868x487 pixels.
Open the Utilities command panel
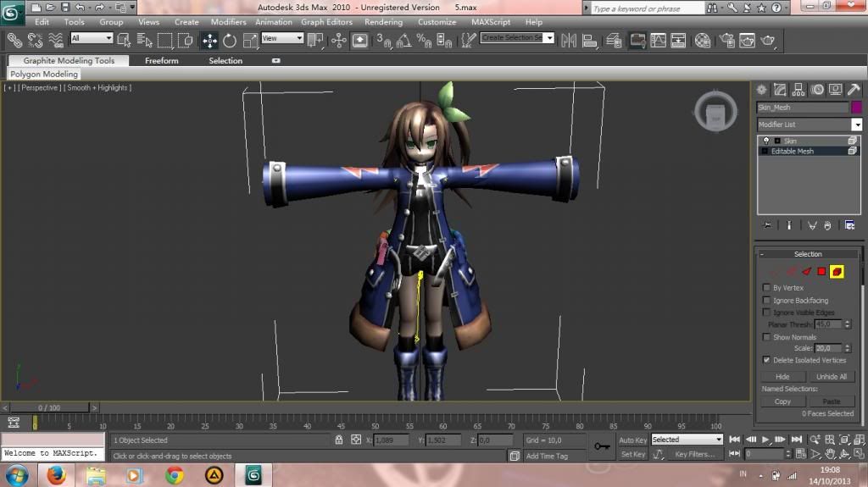tap(854, 90)
